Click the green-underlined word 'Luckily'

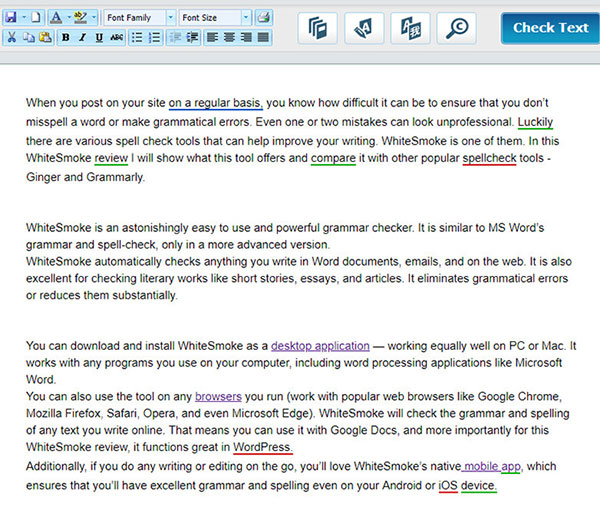pos(535,122)
